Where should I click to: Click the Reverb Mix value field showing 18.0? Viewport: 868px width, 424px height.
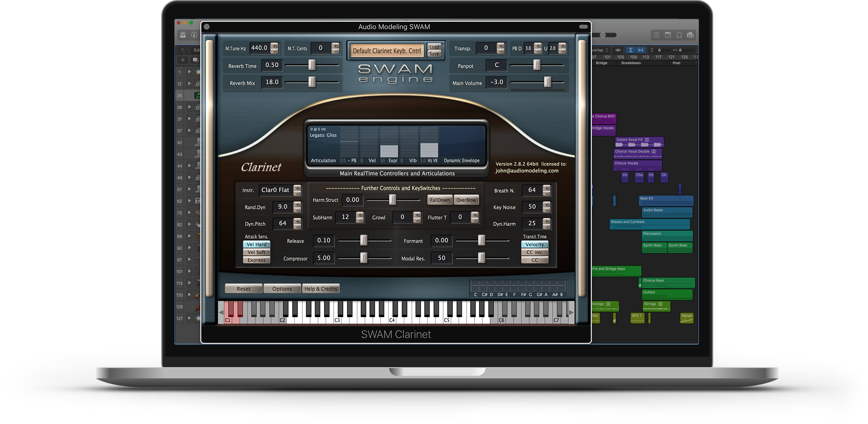(272, 82)
